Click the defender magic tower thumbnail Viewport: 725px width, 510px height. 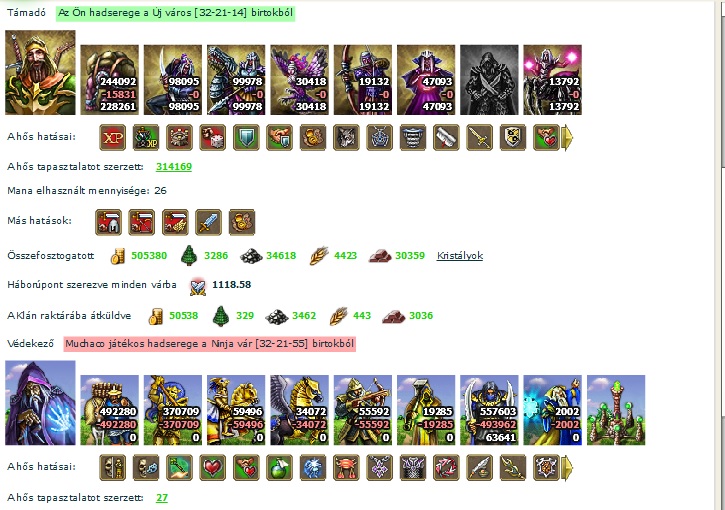616,410
